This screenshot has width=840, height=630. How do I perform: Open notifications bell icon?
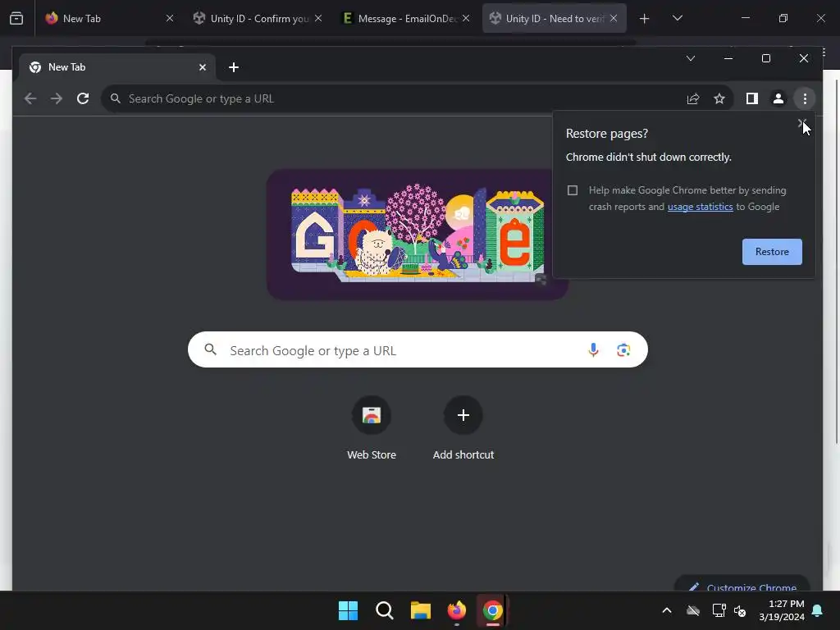tap(818, 610)
